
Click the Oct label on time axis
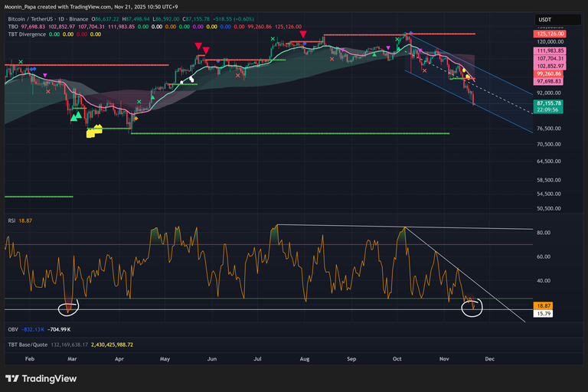click(x=397, y=358)
